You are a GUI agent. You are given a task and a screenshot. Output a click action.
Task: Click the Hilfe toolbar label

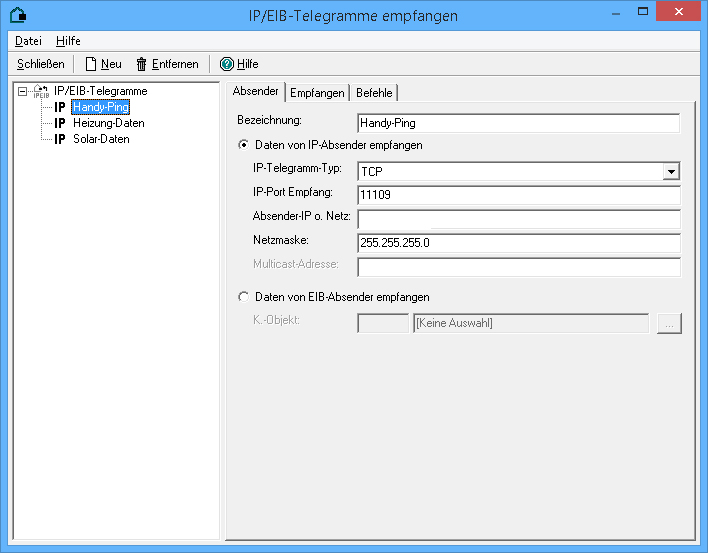coord(247,64)
